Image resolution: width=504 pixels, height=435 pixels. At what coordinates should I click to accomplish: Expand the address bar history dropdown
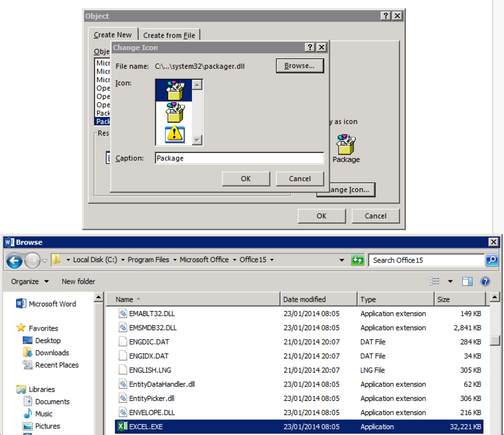click(342, 260)
